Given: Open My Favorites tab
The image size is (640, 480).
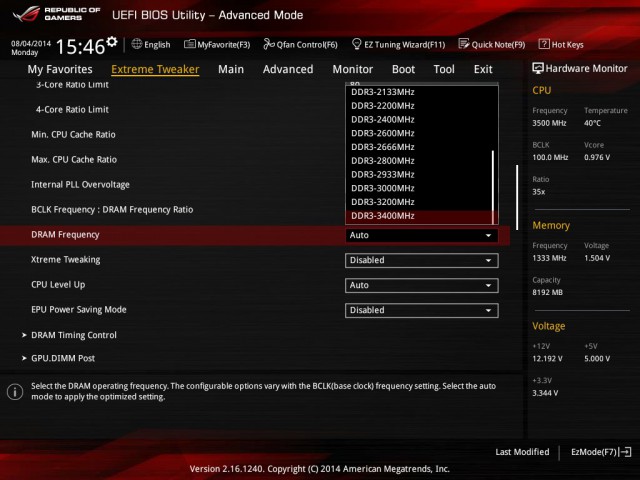Looking at the screenshot, I should [x=60, y=69].
